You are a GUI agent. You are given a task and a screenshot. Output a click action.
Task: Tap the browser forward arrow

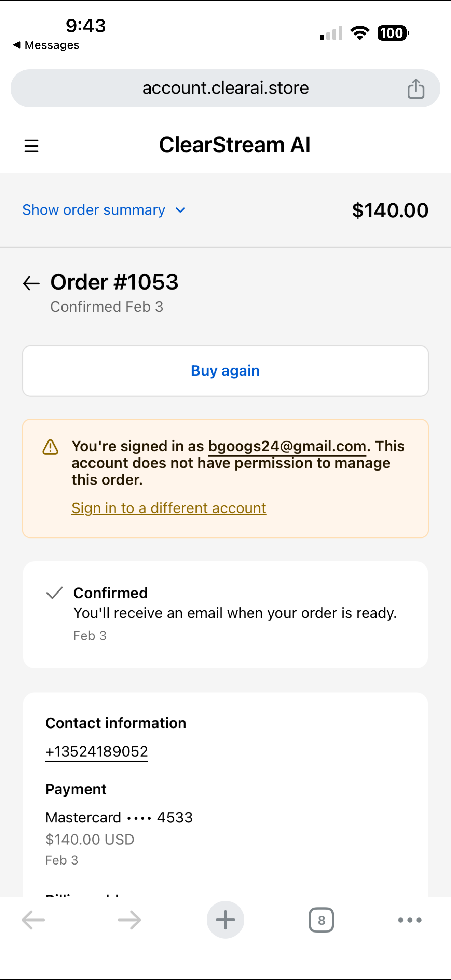[129, 920]
